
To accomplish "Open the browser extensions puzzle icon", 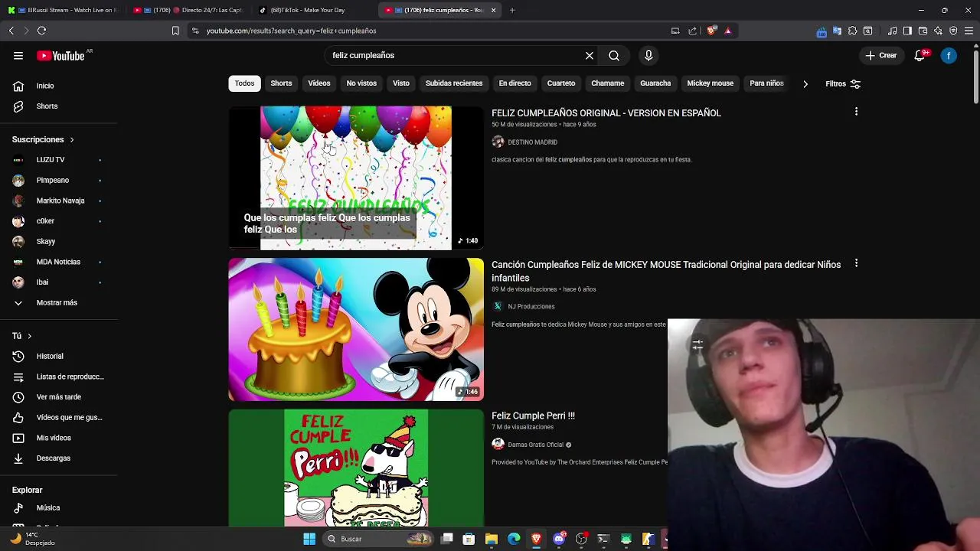I will [852, 31].
